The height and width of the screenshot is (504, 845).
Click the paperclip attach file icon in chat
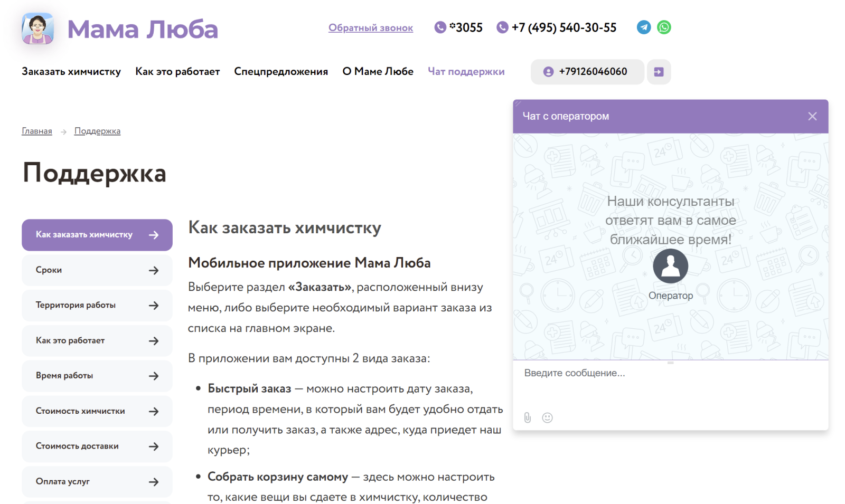[527, 417]
